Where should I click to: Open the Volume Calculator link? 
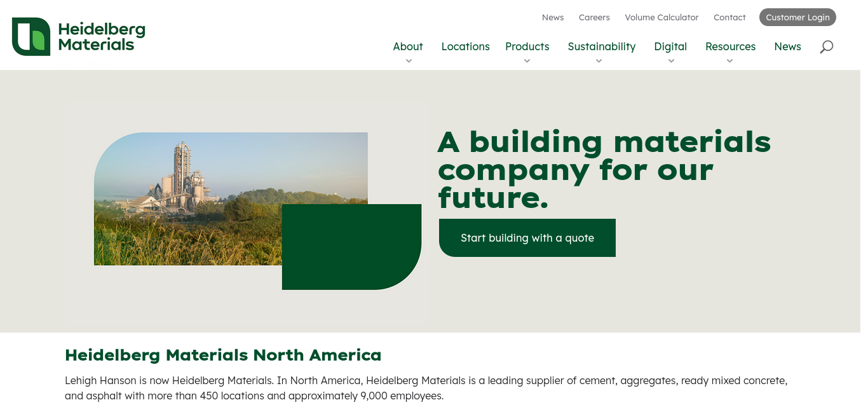click(661, 17)
